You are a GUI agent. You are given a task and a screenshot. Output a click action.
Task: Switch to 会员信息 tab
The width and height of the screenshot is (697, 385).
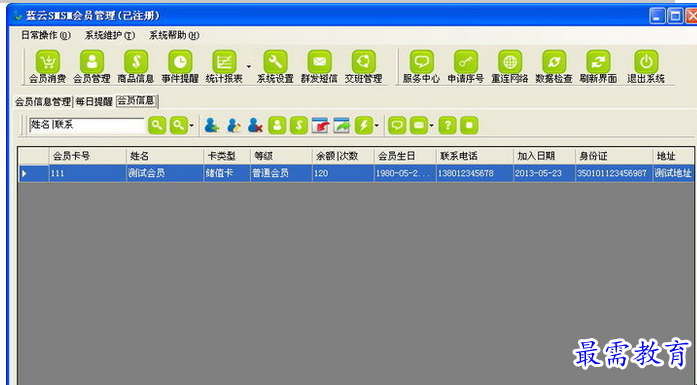[136, 101]
